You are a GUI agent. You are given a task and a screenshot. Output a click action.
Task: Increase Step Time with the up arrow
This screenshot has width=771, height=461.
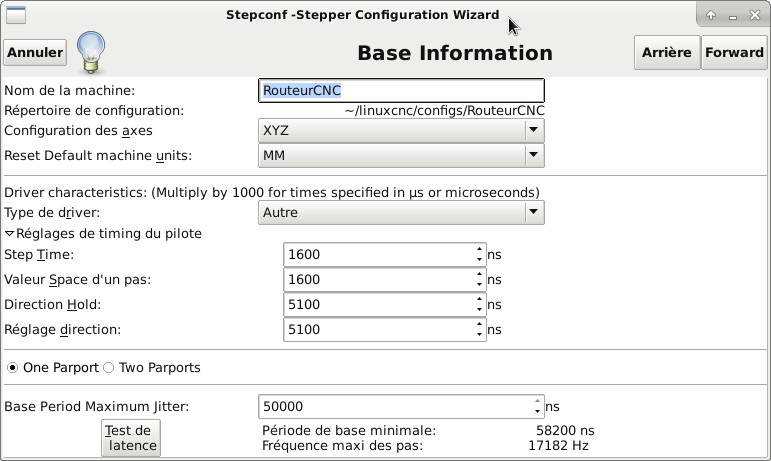point(479,249)
